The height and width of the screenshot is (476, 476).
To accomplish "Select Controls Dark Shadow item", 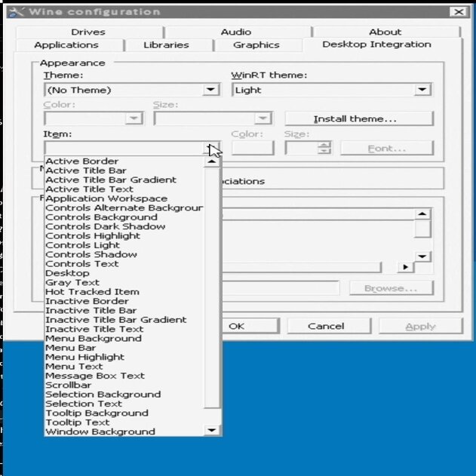I will 124,226.
